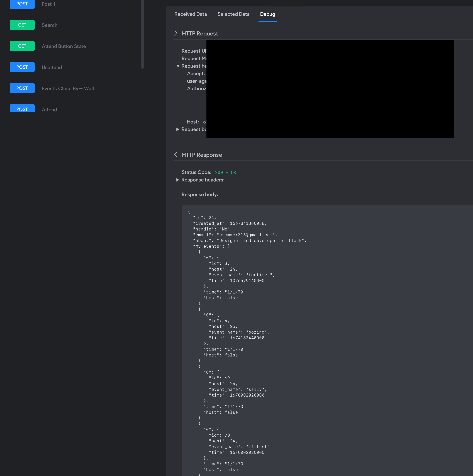The image size is (473, 476).
Task: Click the POST badge for Events Close By
Action: point(22,88)
